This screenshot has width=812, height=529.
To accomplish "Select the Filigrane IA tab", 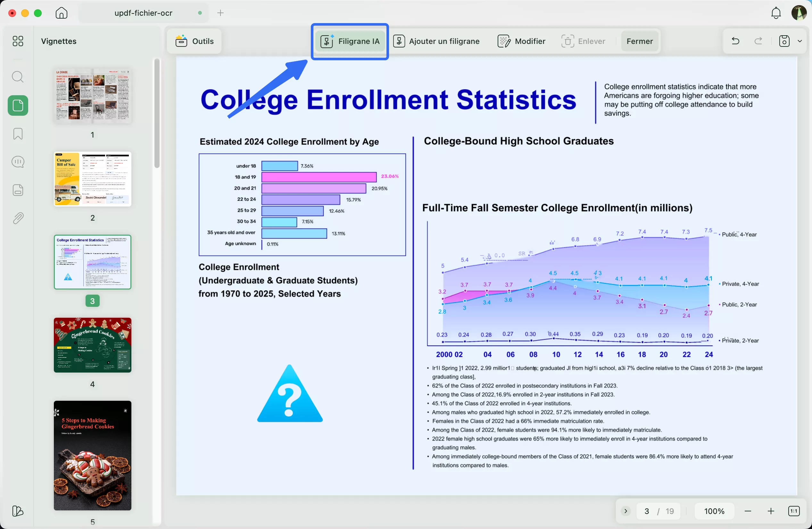I will click(350, 41).
